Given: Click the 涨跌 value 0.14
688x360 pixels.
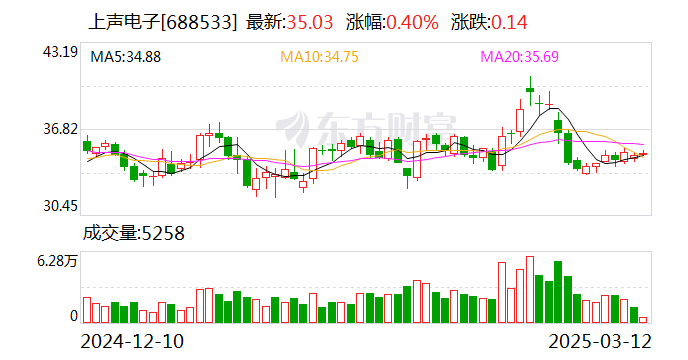Looking at the screenshot, I should 509,22.
